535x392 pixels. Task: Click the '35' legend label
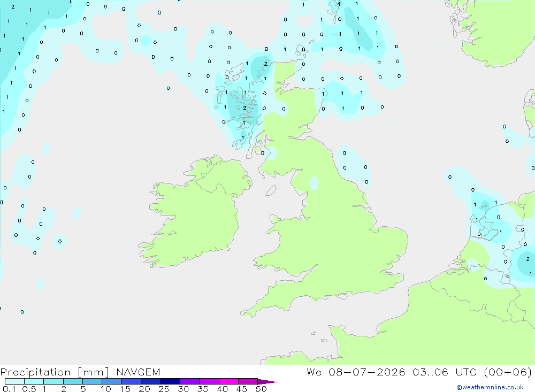coord(203,389)
